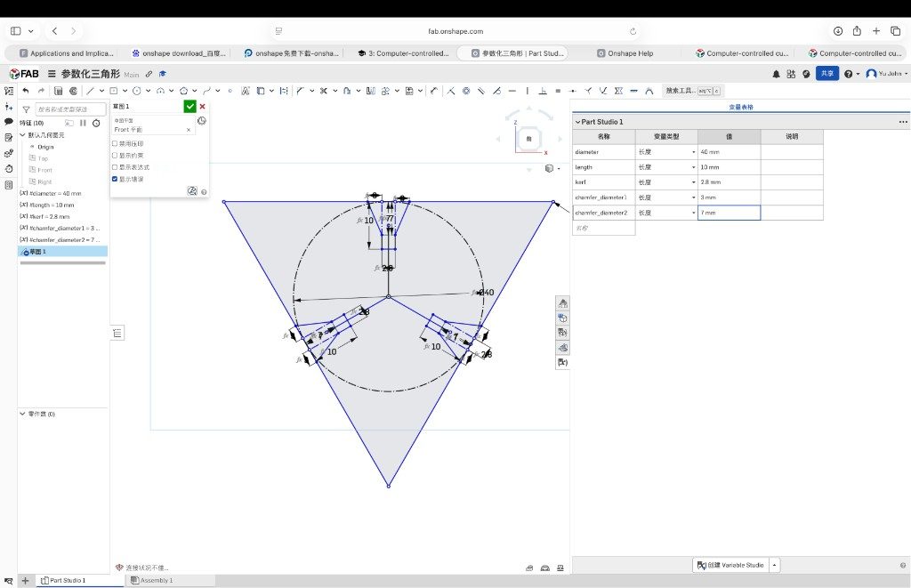Open variable type dropdown for diameter row
911x588 pixels.
pos(693,152)
